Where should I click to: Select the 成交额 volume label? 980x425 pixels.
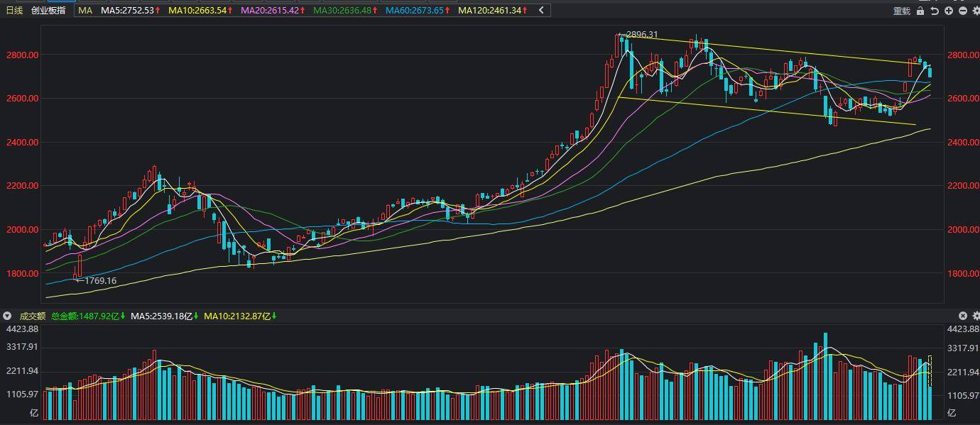tap(32, 316)
